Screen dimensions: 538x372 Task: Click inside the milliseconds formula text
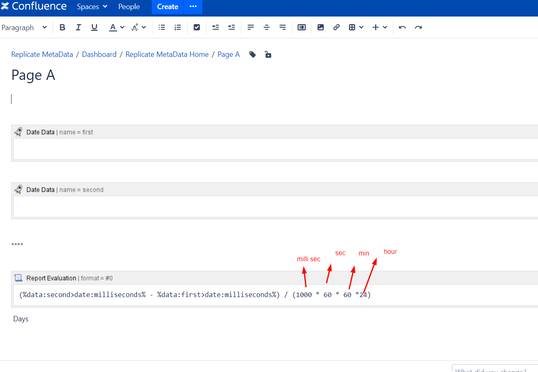coord(195,295)
